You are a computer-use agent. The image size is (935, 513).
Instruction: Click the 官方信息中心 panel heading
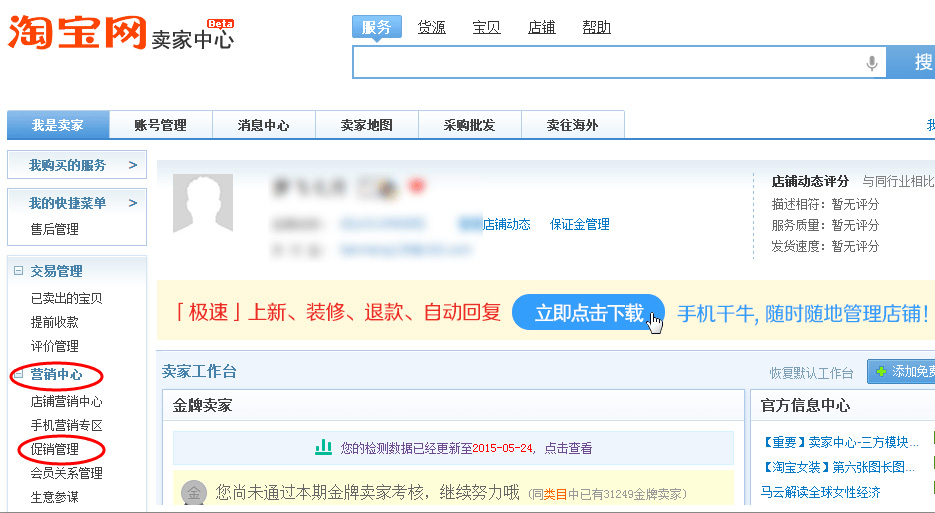pos(805,406)
